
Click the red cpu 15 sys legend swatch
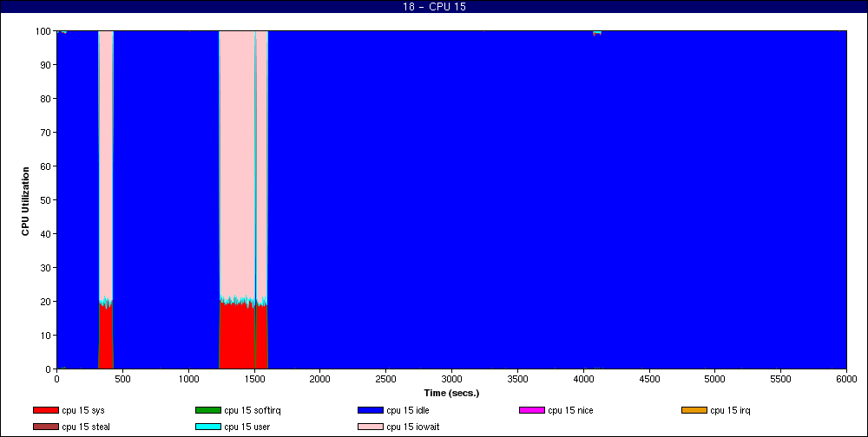click(45, 410)
